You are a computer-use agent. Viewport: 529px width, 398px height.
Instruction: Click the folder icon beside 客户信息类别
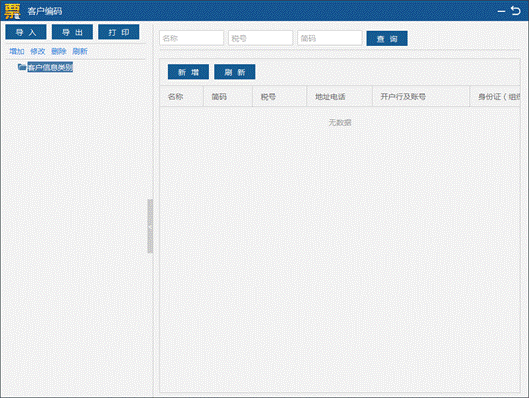[22, 67]
